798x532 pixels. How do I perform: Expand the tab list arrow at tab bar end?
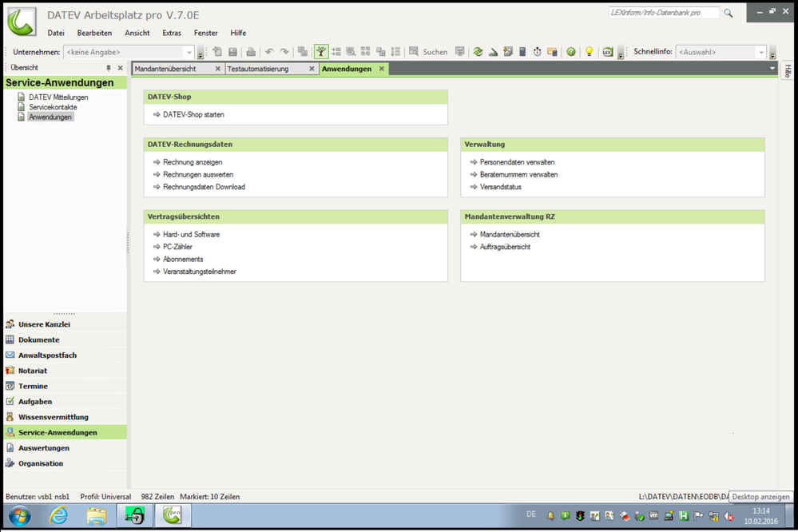pos(772,69)
